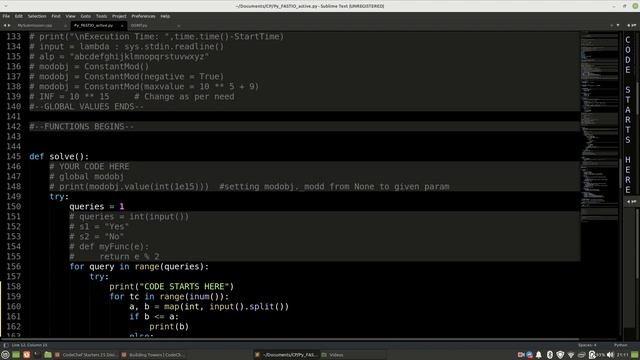Open the volume speaker tray icon
The width and height of the screenshot is (640, 360).
[x=610, y=355]
